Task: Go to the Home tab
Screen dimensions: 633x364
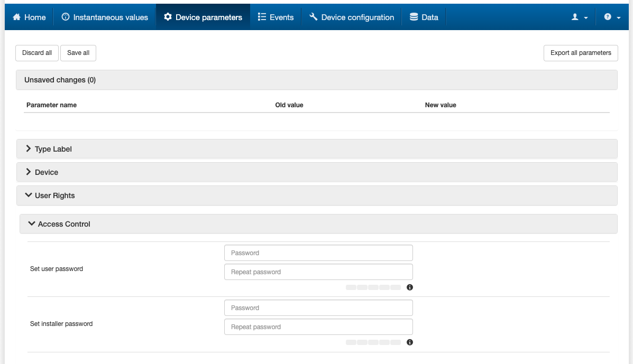Action: click(x=29, y=17)
